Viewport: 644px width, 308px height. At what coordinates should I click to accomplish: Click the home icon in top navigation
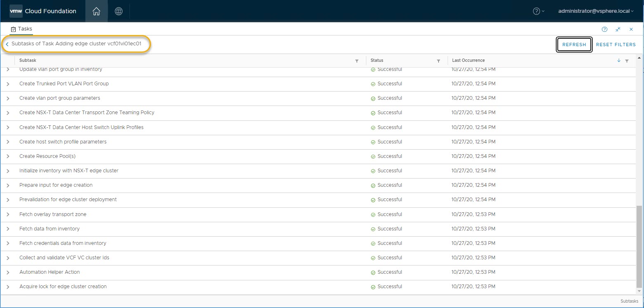tap(96, 11)
